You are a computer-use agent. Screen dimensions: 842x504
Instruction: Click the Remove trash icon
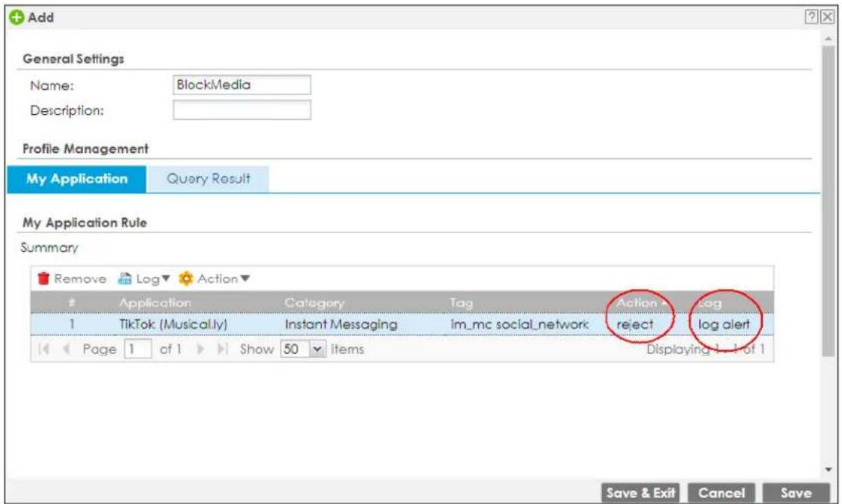point(44,278)
